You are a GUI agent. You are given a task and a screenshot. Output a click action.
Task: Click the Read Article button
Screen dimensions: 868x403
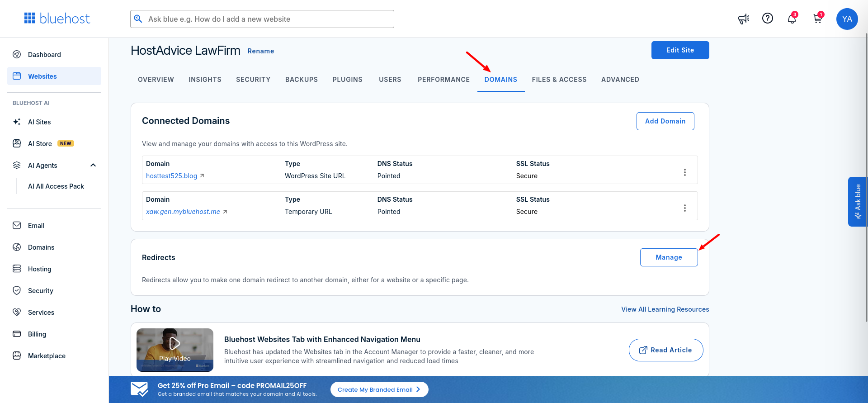pyautogui.click(x=666, y=350)
